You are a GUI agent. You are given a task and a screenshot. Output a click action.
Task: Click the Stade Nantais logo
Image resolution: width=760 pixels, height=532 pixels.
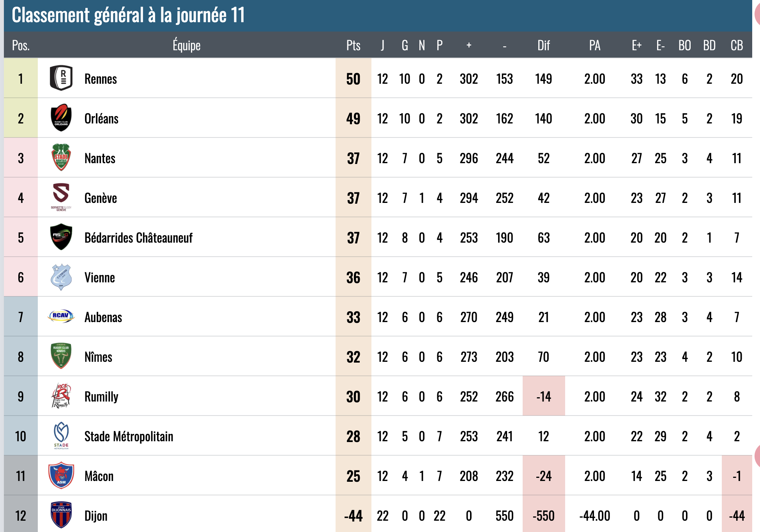(61, 157)
